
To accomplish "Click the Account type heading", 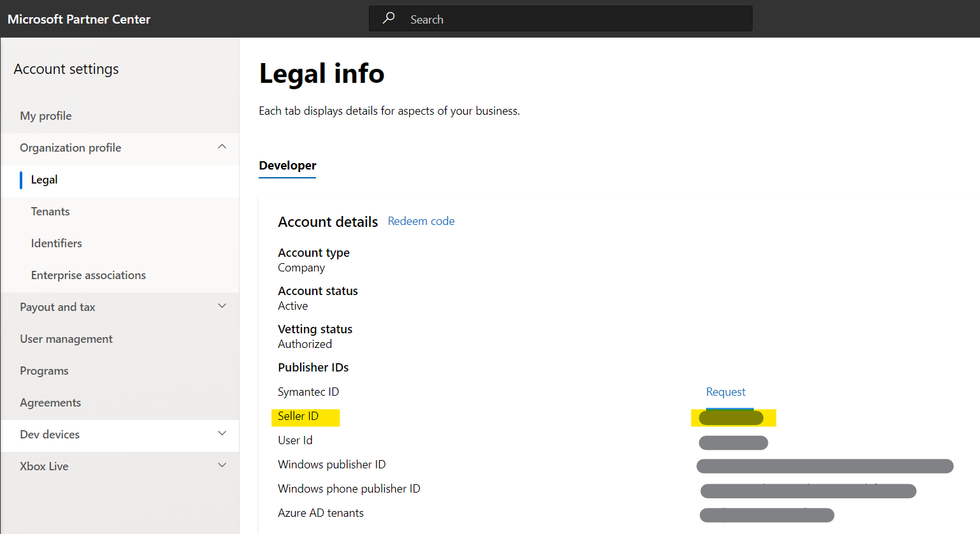I will (x=313, y=253).
